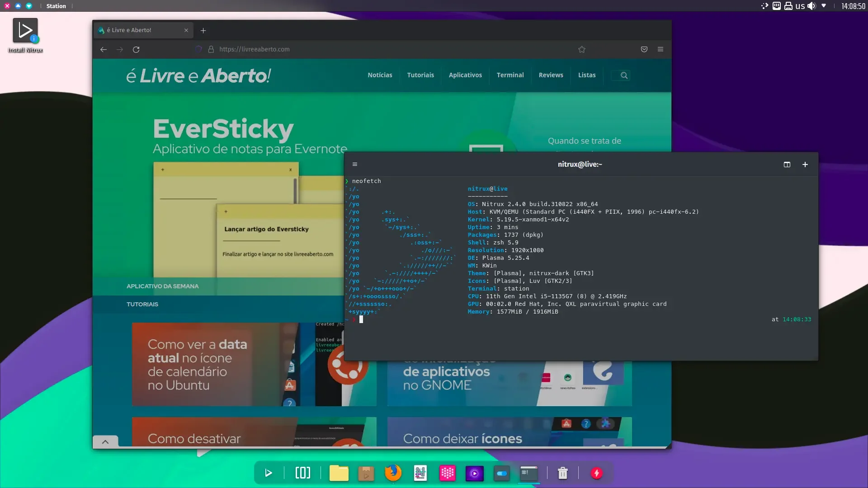
Task: Open the printer icon in system tray
Action: [788, 6]
